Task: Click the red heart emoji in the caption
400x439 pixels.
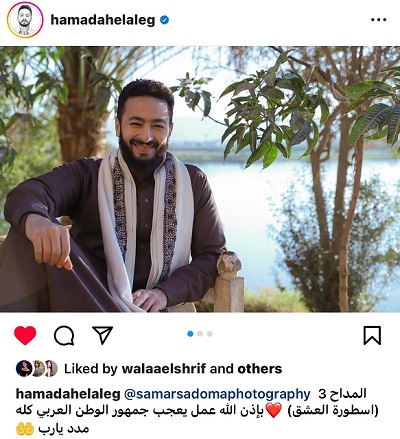Action: pyautogui.click(x=274, y=410)
